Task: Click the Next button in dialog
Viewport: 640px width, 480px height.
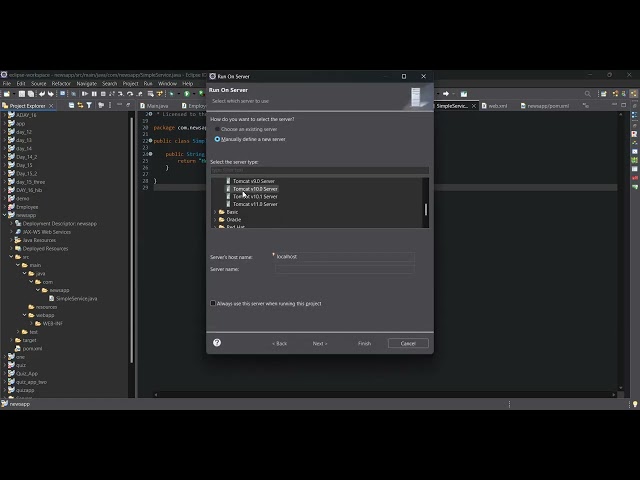Action: pyautogui.click(x=320, y=343)
